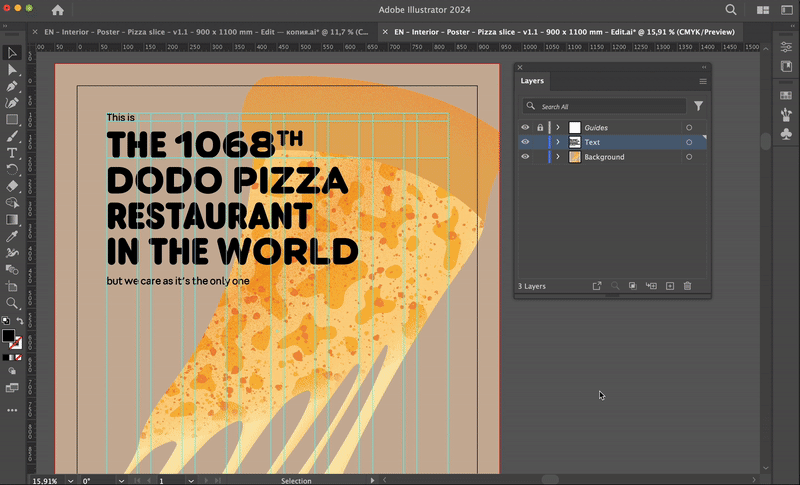Screen dimensions: 800x485
Task: Click Create New Sublayer icon
Action: 651,286
